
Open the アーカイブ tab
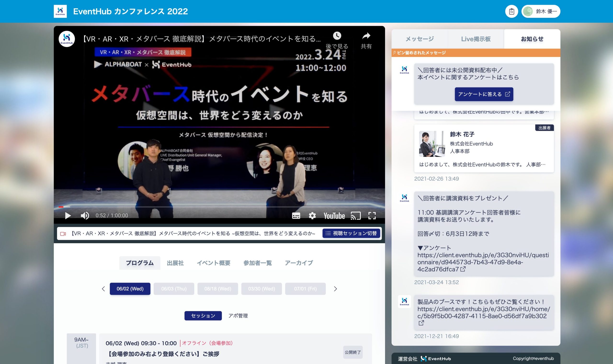point(299,263)
